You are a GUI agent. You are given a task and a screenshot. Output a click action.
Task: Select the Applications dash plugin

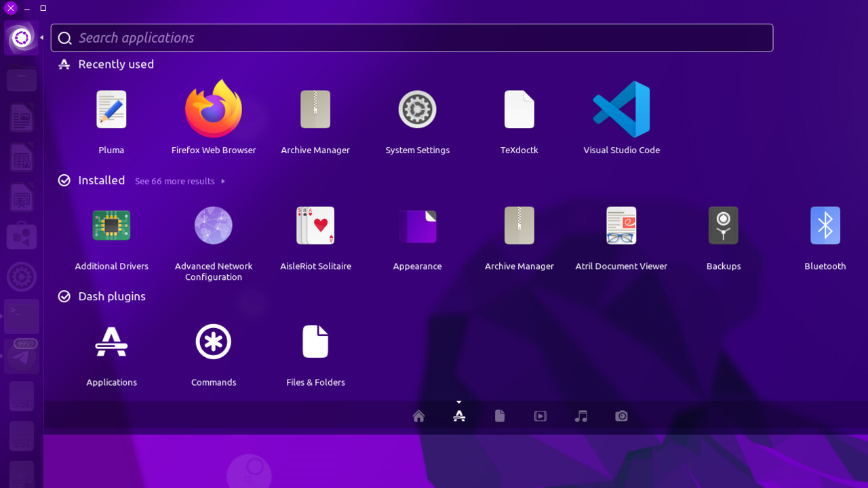click(111, 342)
